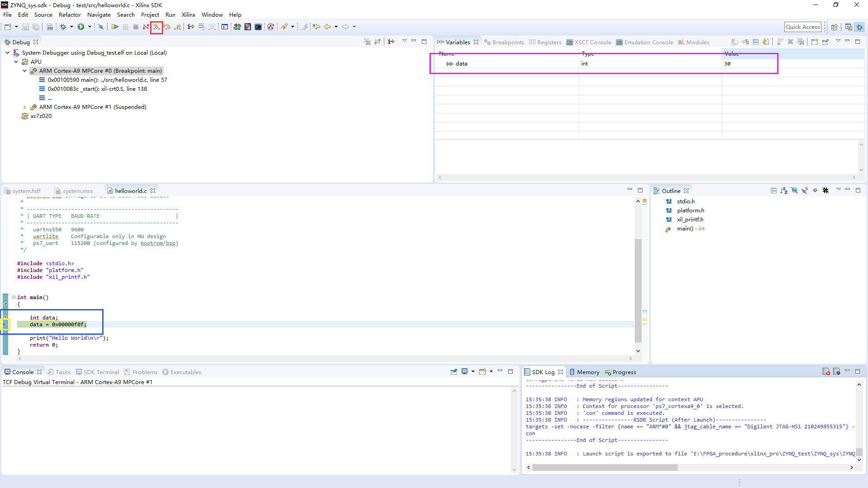Click the Quick Access field
Screen dimensions: 868x488
point(802,27)
